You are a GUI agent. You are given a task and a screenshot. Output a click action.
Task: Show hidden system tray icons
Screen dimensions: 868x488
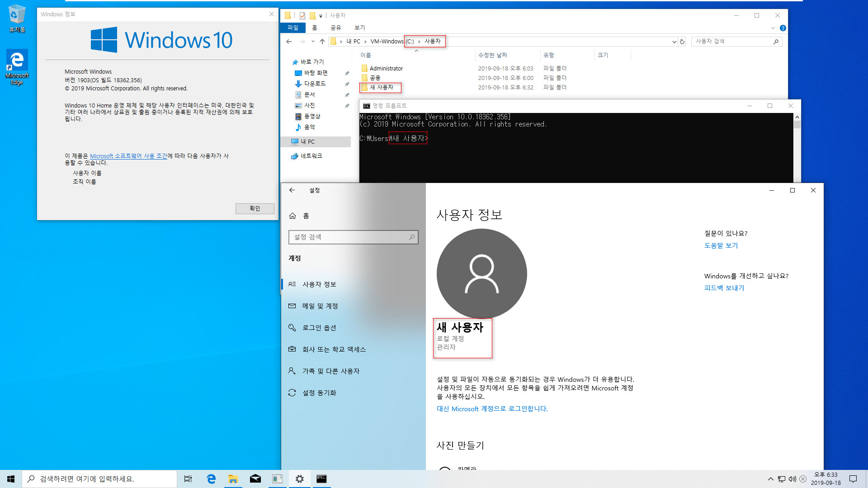pos(771,479)
